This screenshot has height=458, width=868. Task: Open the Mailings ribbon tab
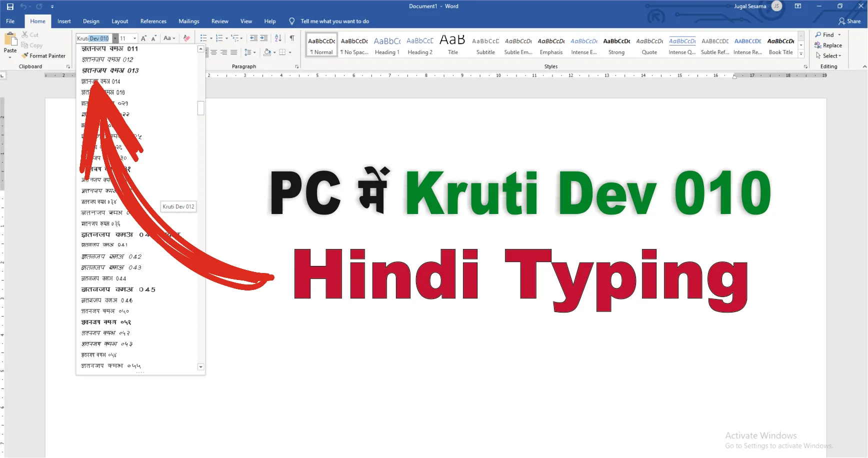188,21
